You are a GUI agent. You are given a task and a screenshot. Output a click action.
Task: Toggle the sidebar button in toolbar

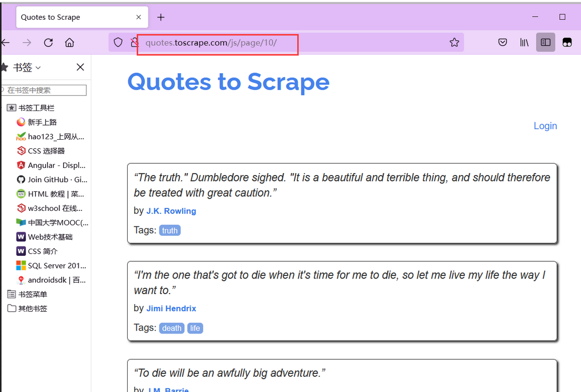click(x=546, y=42)
